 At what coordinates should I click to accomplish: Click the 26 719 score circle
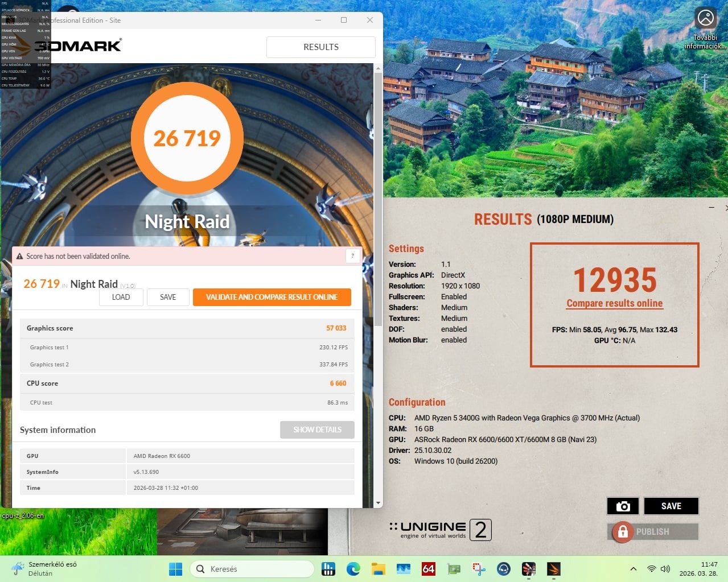[x=187, y=138]
